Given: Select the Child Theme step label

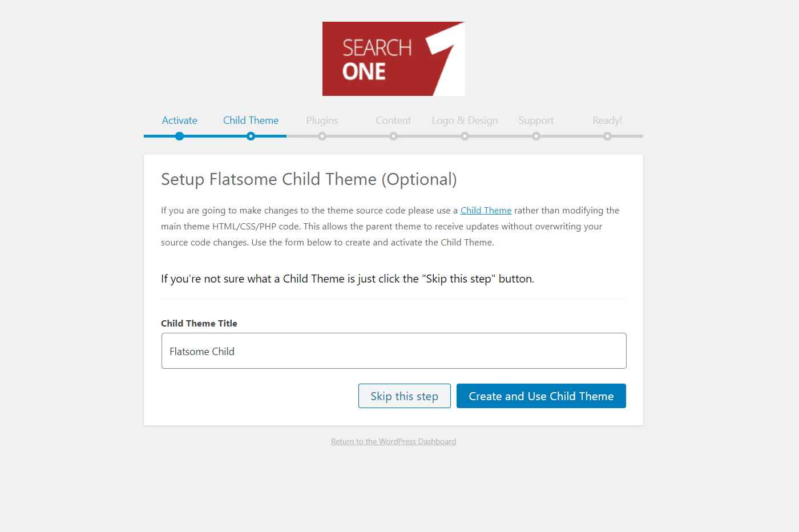Looking at the screenshot, I should pyautogui.click(x=251, y=120).
